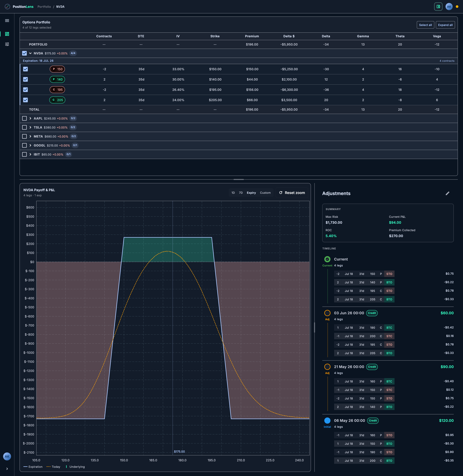Uncheck the P 150 leg checkbox
The width and height of the screenshot is (463, 476).
[26, 69]
